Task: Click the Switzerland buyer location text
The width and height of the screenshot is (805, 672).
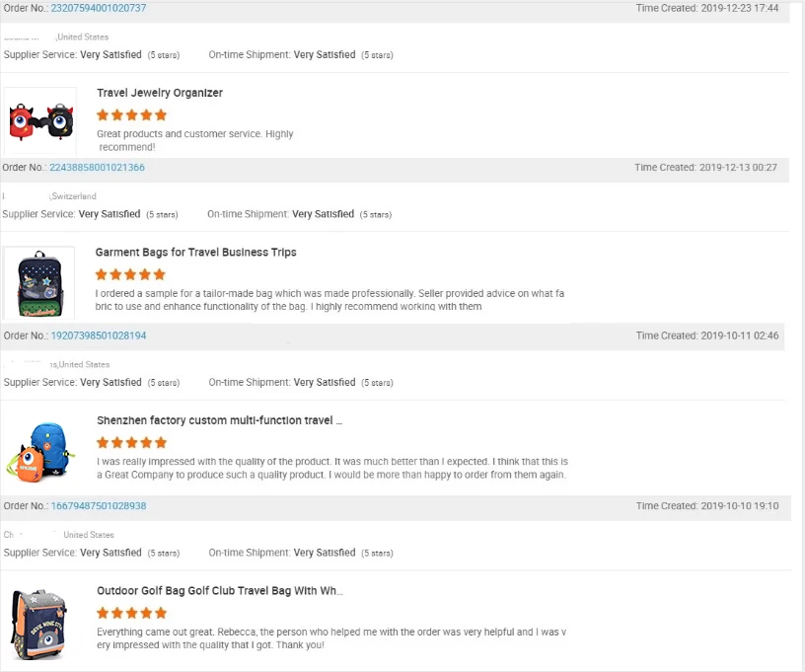Action: pos(74,196)
